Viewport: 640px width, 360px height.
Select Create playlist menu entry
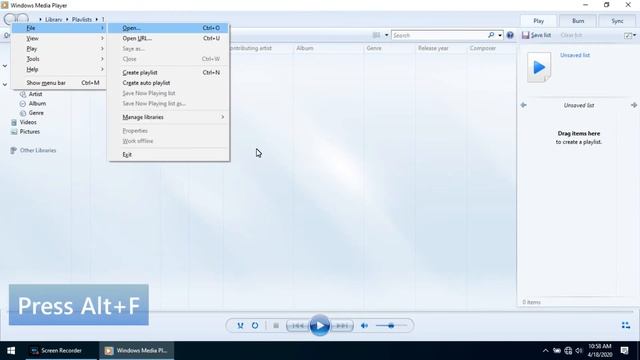click(169, 72)
